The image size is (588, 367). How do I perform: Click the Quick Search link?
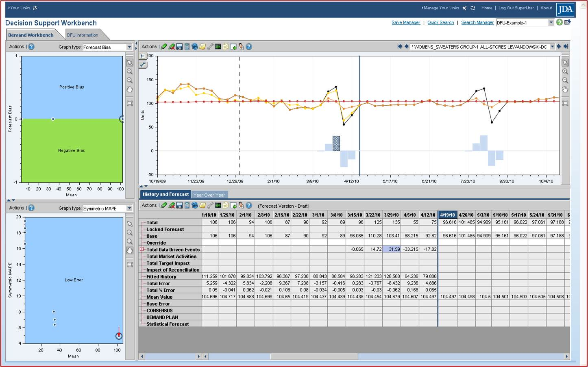[x=440, y=23]
